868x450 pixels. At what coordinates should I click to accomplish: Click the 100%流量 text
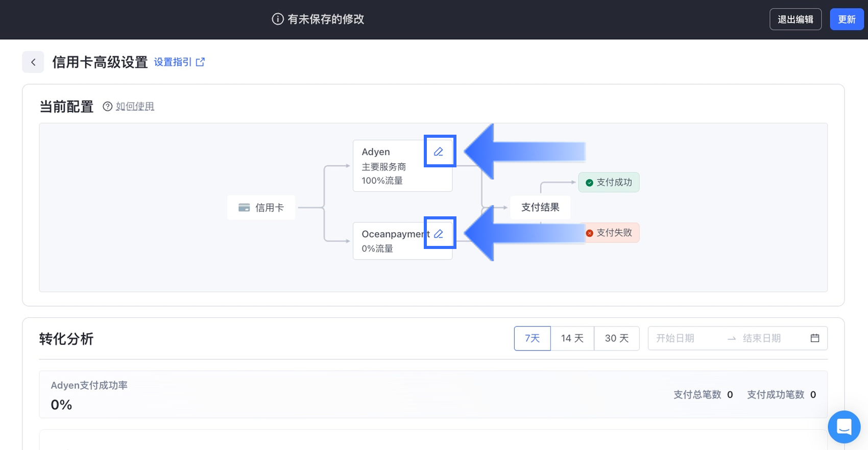tap(382, 181)
